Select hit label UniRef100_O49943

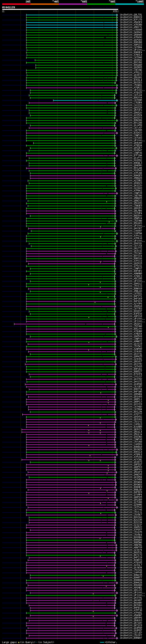coord(131,32)
